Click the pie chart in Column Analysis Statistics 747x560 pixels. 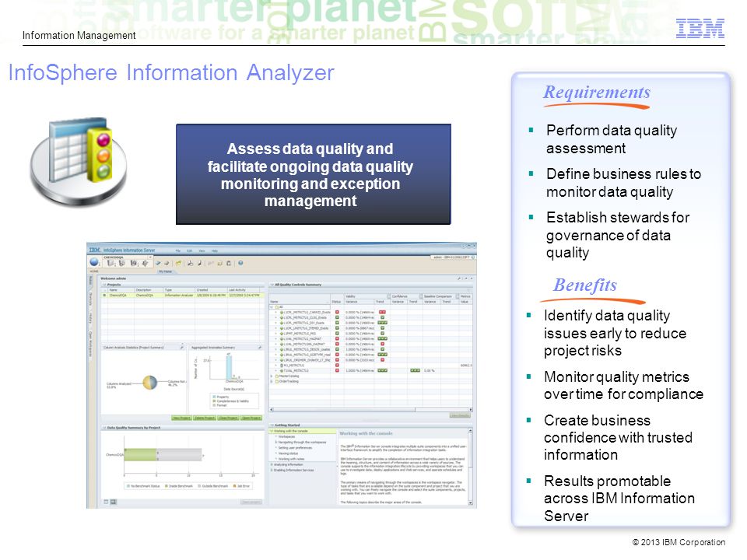[x=150, y=383]
